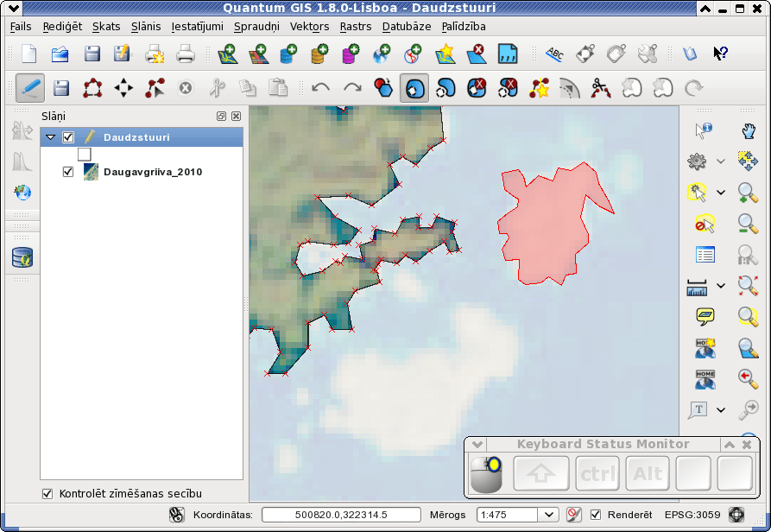
Task: Open the Rastrs menu
Action: (356, 27)
